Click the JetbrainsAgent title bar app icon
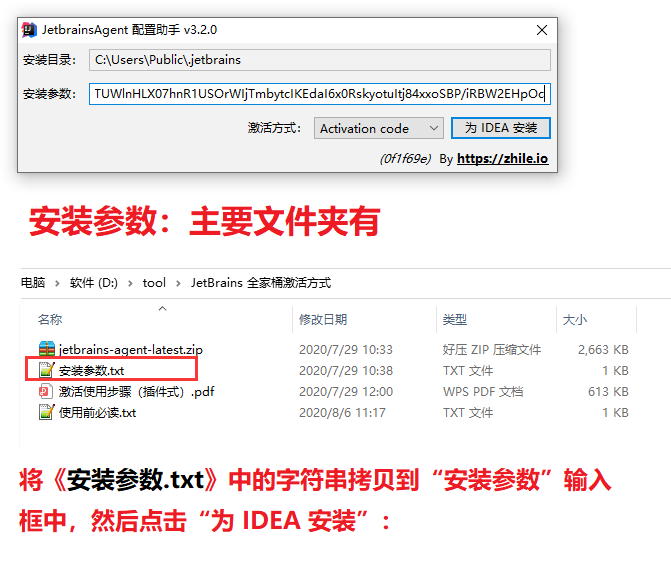 pos(29,30)
